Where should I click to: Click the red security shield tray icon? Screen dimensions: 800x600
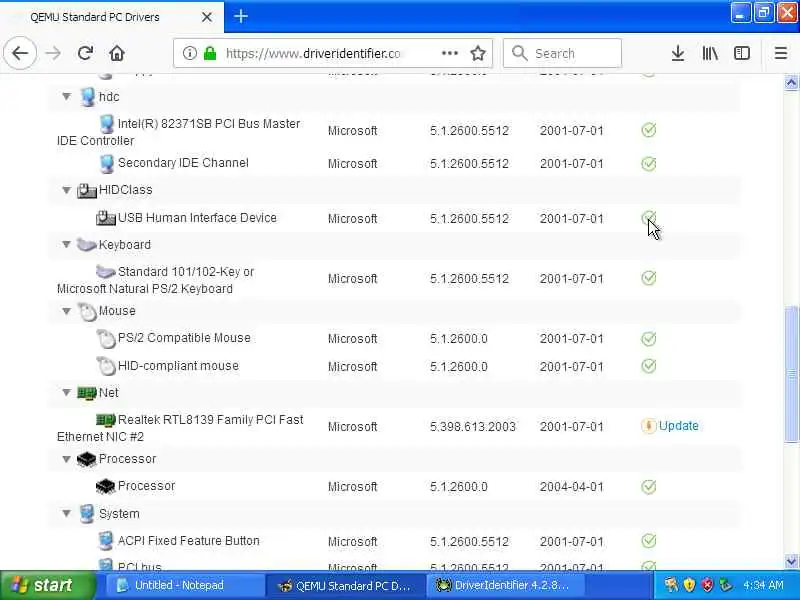(x=707, y=585)
